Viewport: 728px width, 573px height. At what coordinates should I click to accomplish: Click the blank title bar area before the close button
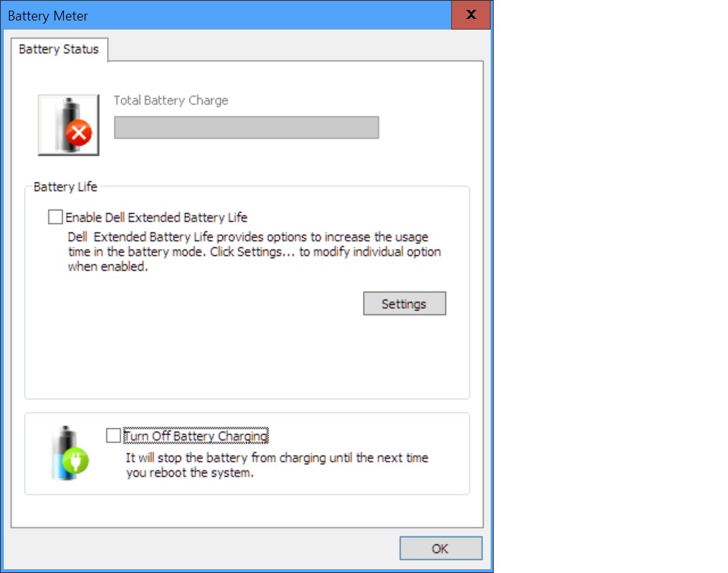(269, 15)
